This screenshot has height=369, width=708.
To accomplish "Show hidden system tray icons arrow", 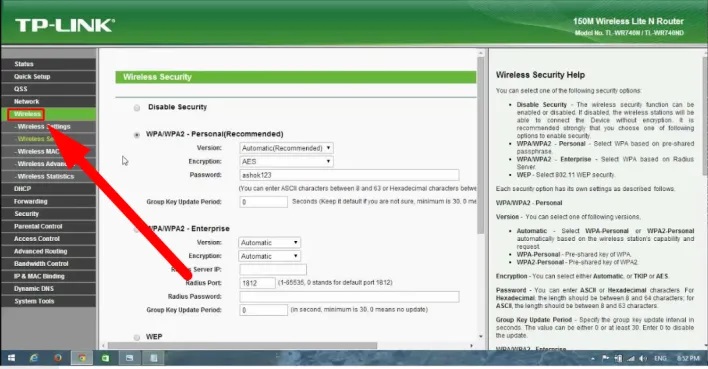I will click(x=593, y=359).
